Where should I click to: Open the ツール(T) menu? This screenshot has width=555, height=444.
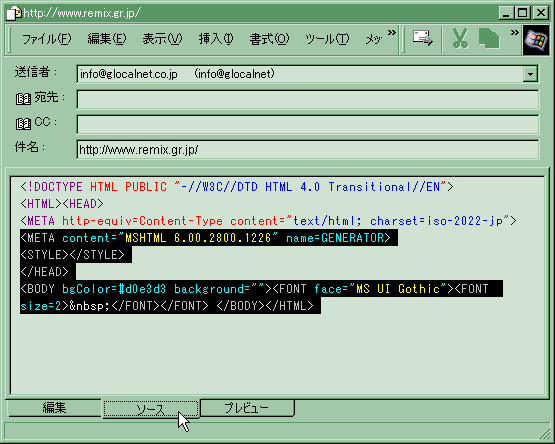point(327,39)
